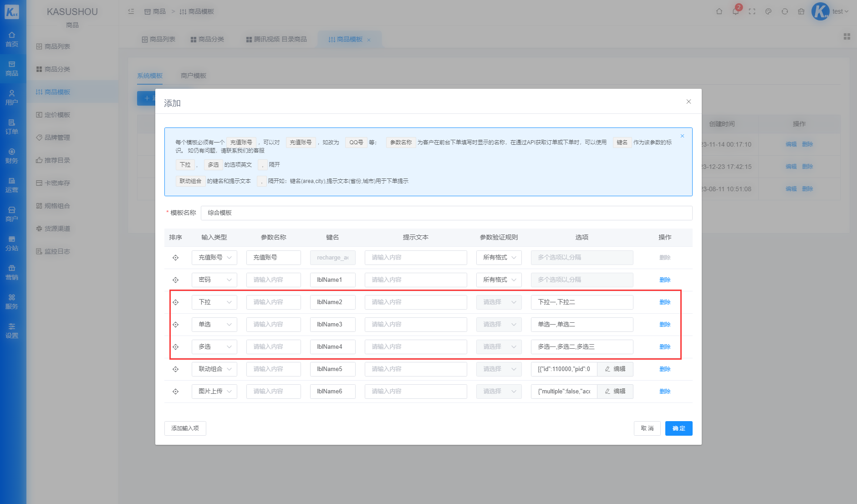The image size is (857, 504).
Task: Click the 模板名称 input field
Action: pos(447,213)
